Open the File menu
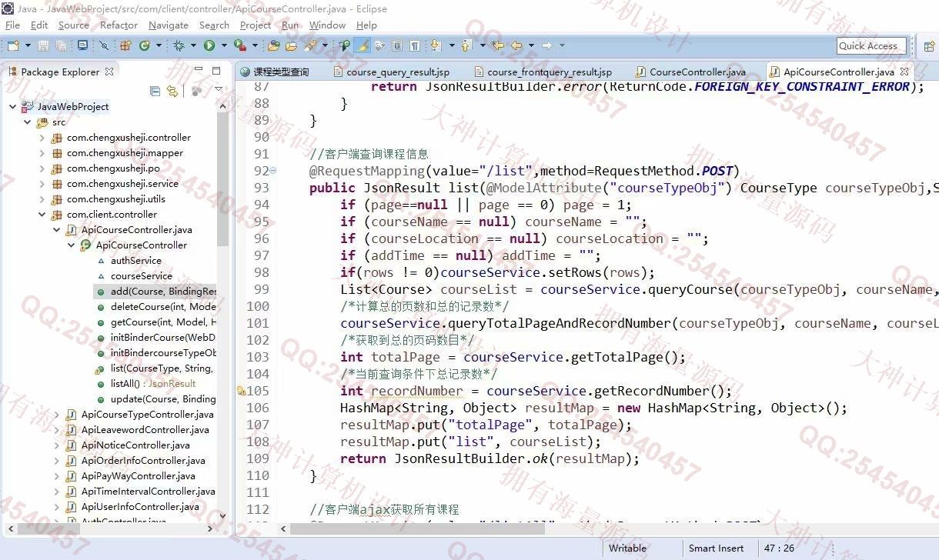 [12, 25]
